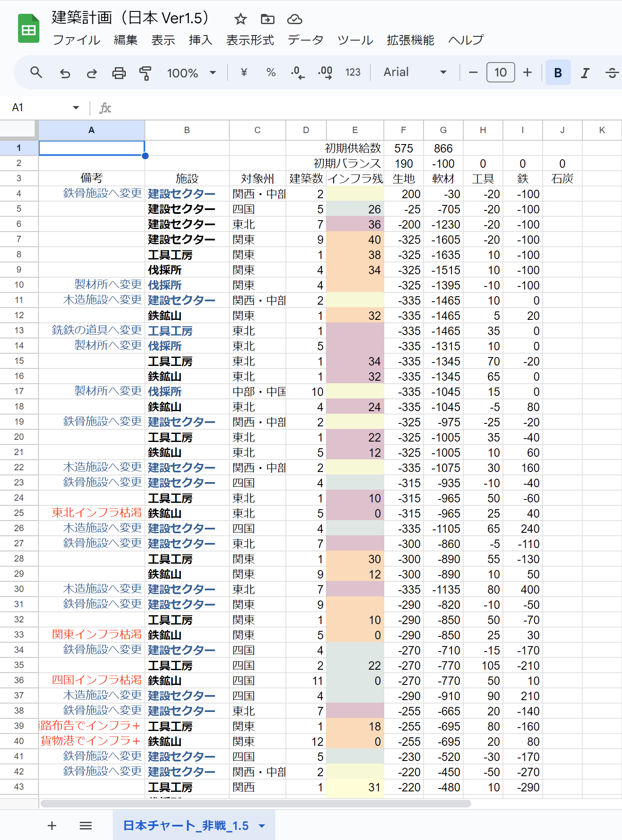Select cell A1

[x=92, y=148]
